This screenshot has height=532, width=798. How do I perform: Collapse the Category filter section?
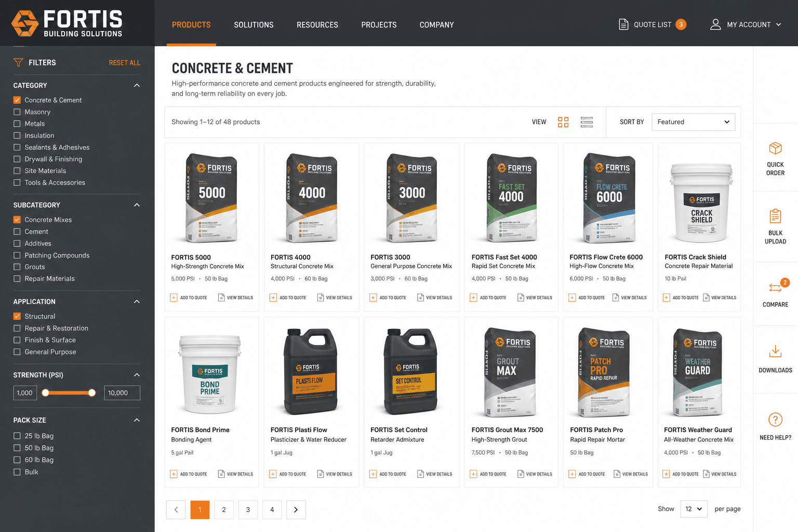[137, 85]
